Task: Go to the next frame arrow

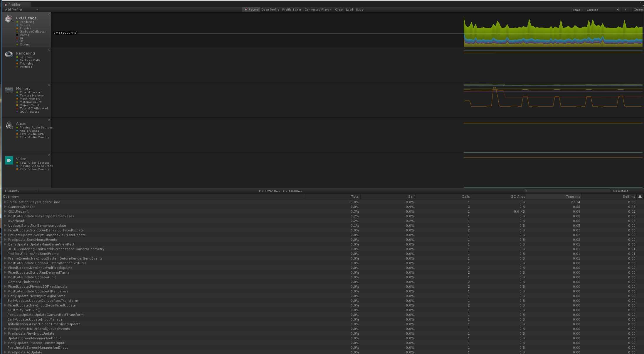Action: [x=625, y=10]
